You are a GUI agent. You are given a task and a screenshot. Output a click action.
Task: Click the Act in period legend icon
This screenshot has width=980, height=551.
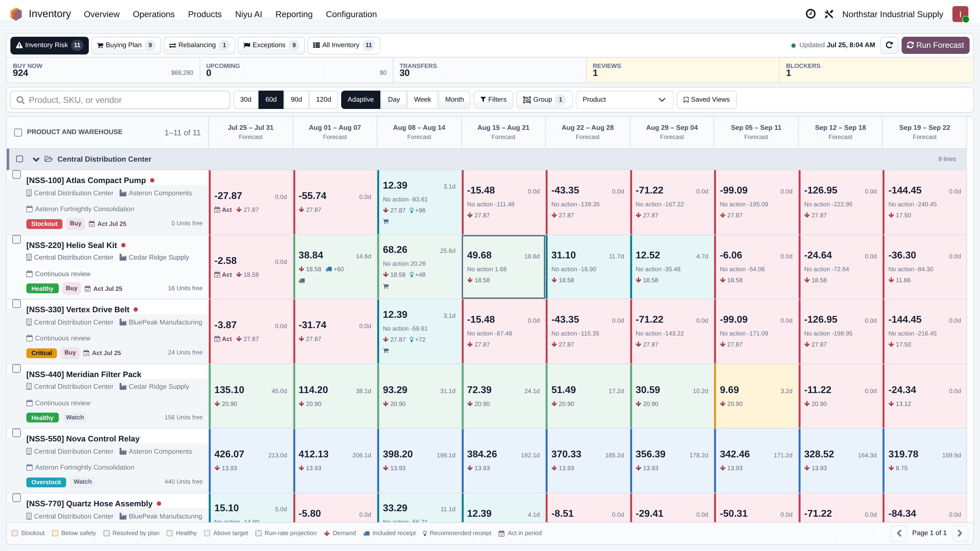pos(501,533)
